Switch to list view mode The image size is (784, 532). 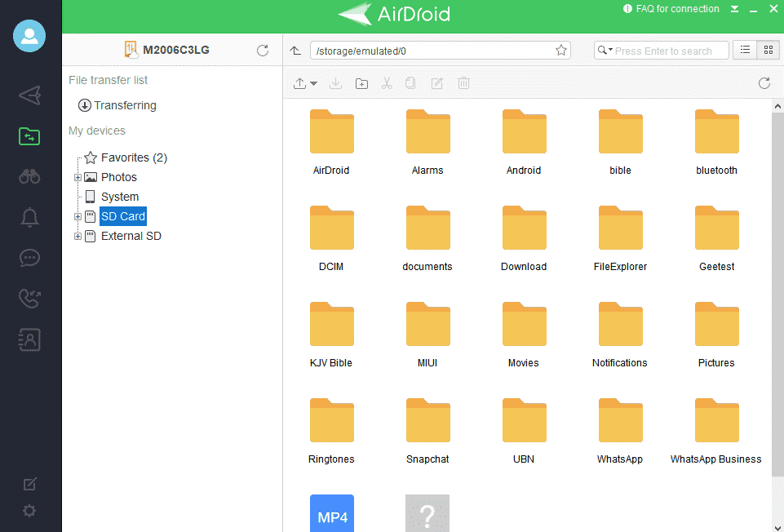[745, 50]
